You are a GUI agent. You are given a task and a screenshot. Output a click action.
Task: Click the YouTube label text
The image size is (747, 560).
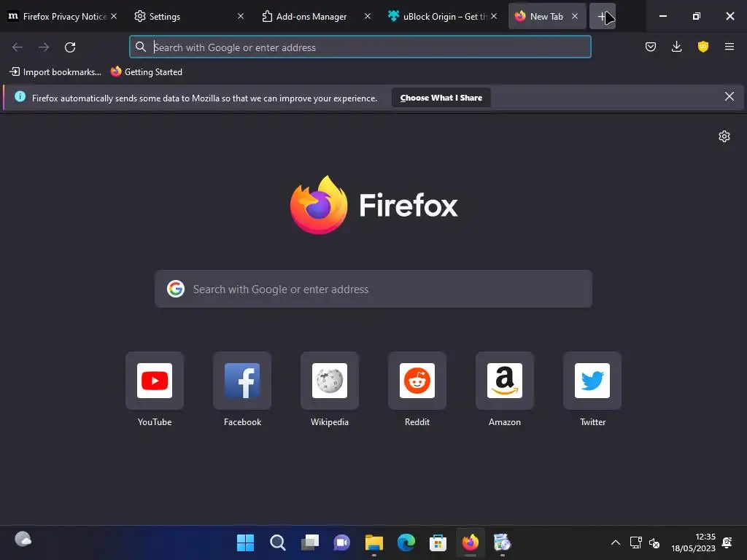click(x=155, y=422)
